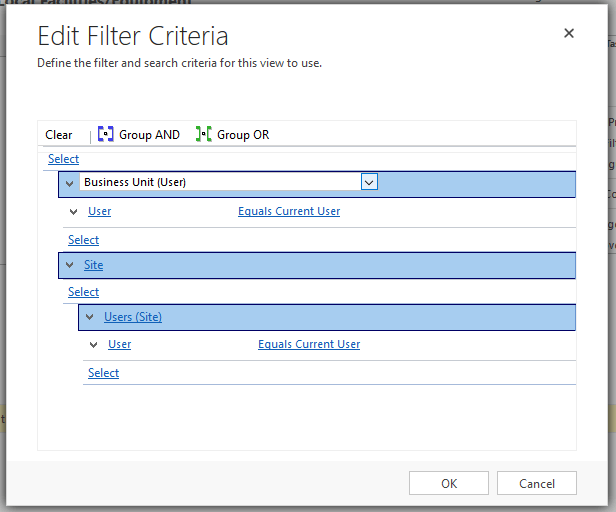Screen dimensions: 616x512
Task: Click the topmost Select link below the toolbar
Action: click(63, 159)
